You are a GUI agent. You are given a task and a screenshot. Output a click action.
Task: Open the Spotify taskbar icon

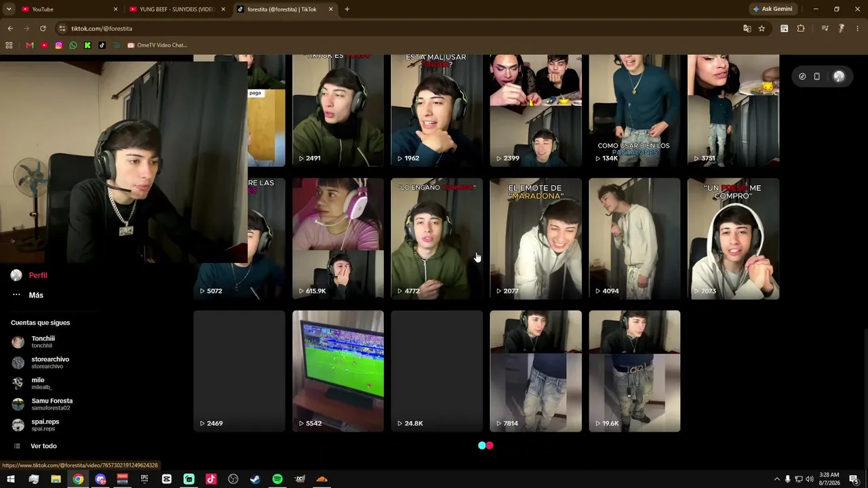pyautogui.click(x=277, y=479)
